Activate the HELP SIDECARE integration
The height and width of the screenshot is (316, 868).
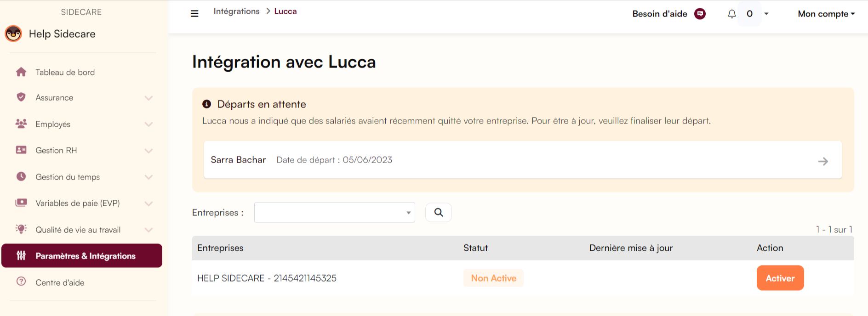[780, 278]
